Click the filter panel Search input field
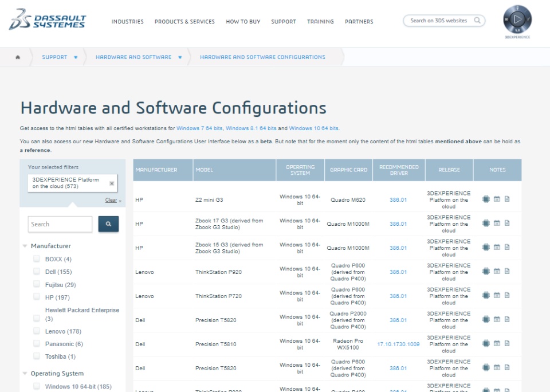Image resolution: width=550 pixels, height=392 pixels. [x=60, y=224]
